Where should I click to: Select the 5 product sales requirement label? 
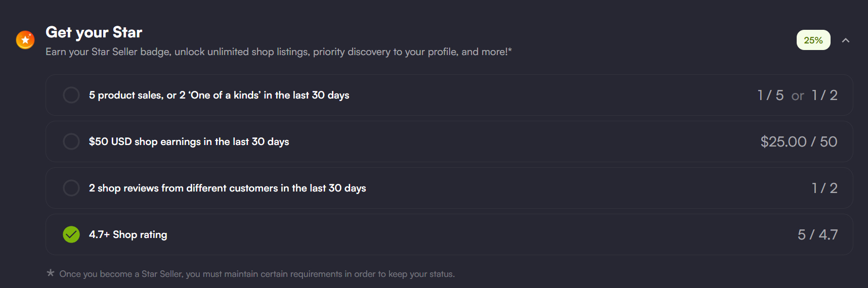tap(219, 95)
